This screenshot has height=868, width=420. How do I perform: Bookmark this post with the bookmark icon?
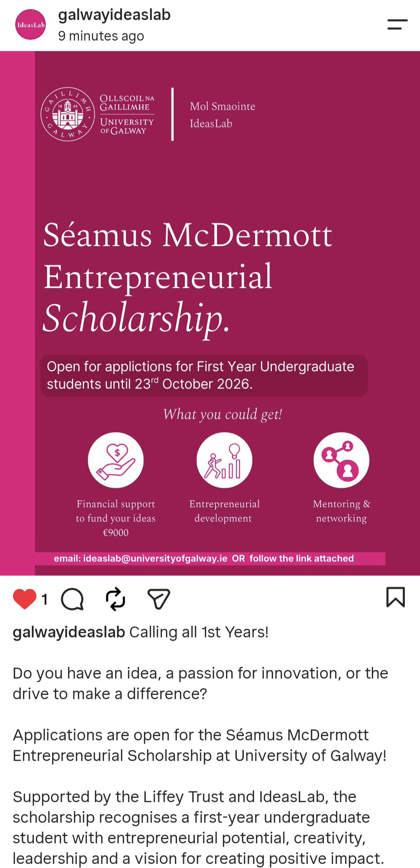point(395,597)
